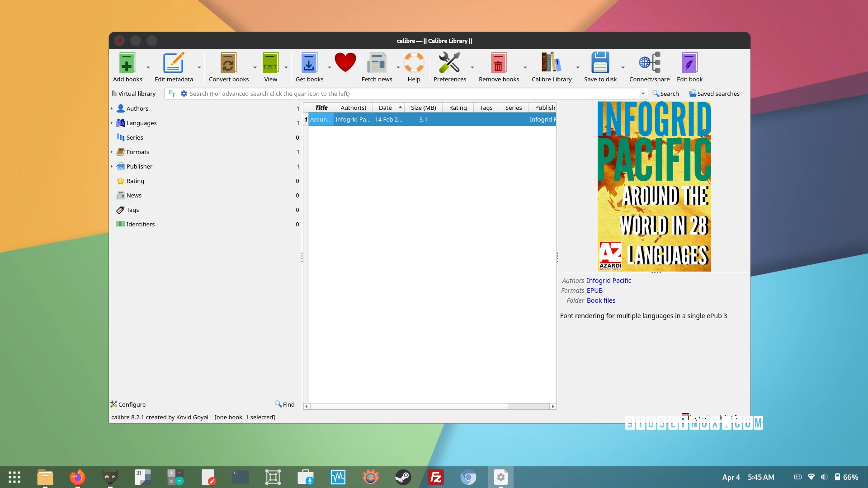This screenshot has width=868, height=488.
Task: Open Preferences with the wrench icon
Action: (449, 63)
